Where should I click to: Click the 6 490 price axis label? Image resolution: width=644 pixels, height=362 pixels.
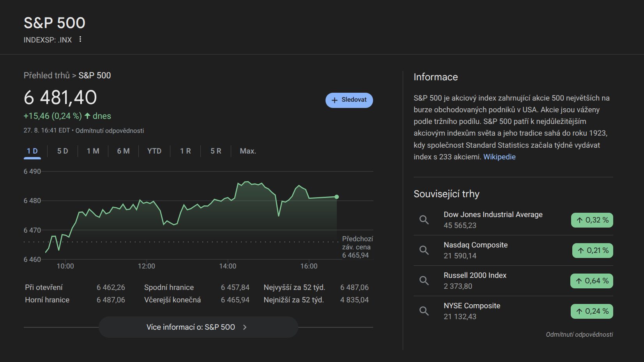(32, 171)
